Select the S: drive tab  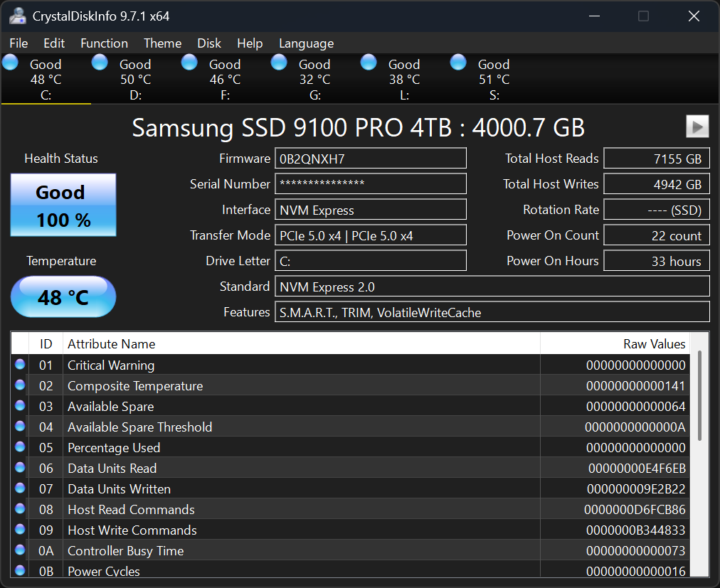(x=494, y=79)
